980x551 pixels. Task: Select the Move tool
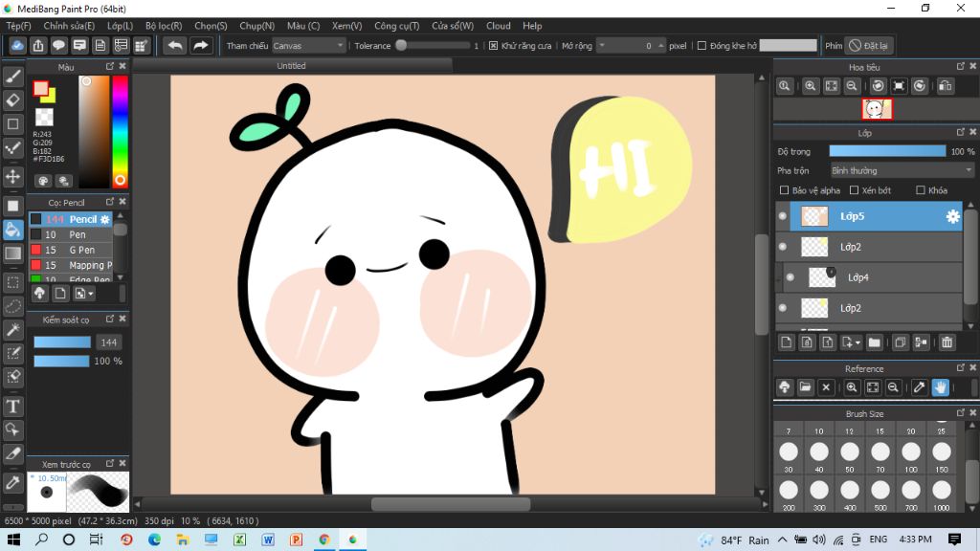coord(13,177)
